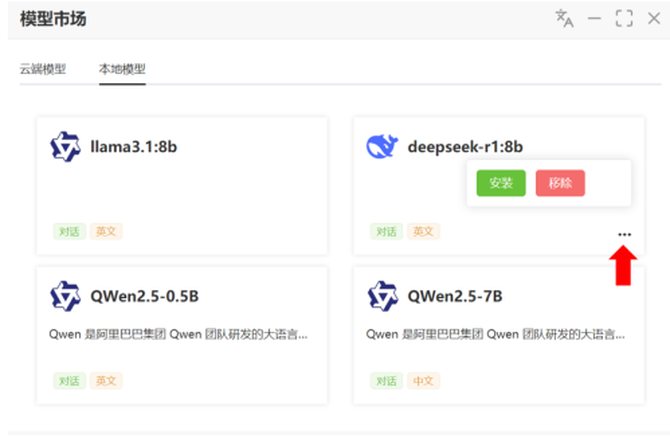Image resolution: width=670 pixels, height=438 pixels.
Task: Click the red 移除 button
Action: tap(560, 183)
